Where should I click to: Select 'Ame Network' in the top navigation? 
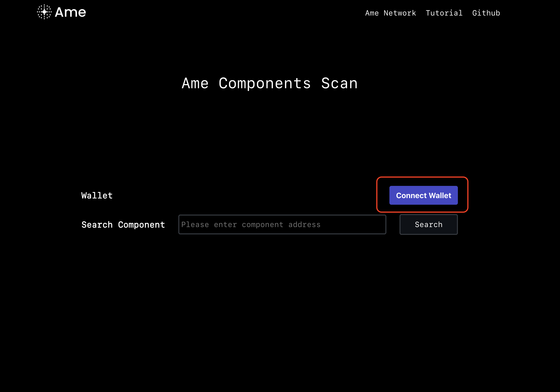point(390,13)
